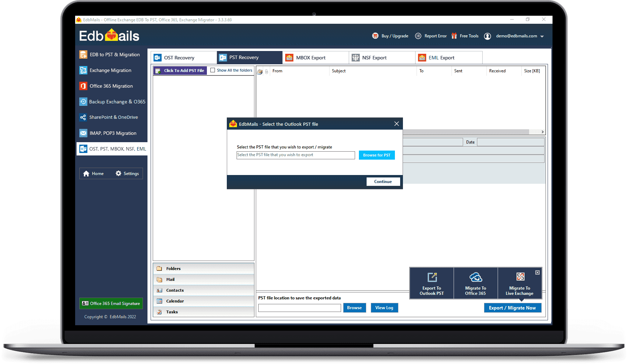
Task: Click the Browse for PST button
Action: point(377,155)
